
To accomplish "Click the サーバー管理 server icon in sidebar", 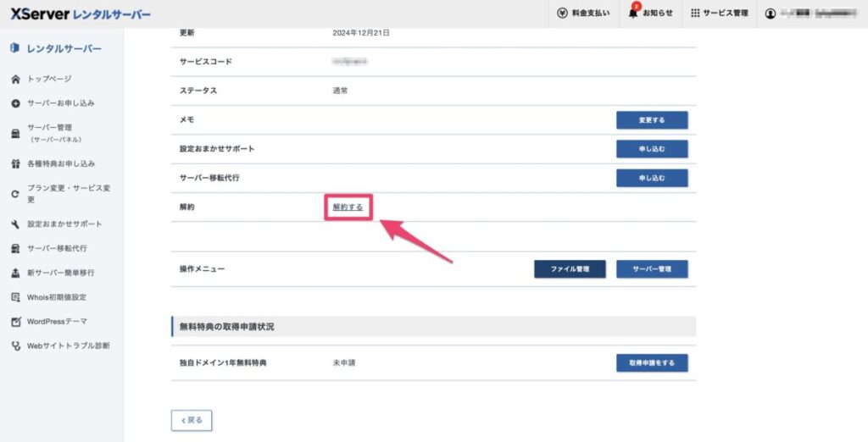I will coord(15,133).
